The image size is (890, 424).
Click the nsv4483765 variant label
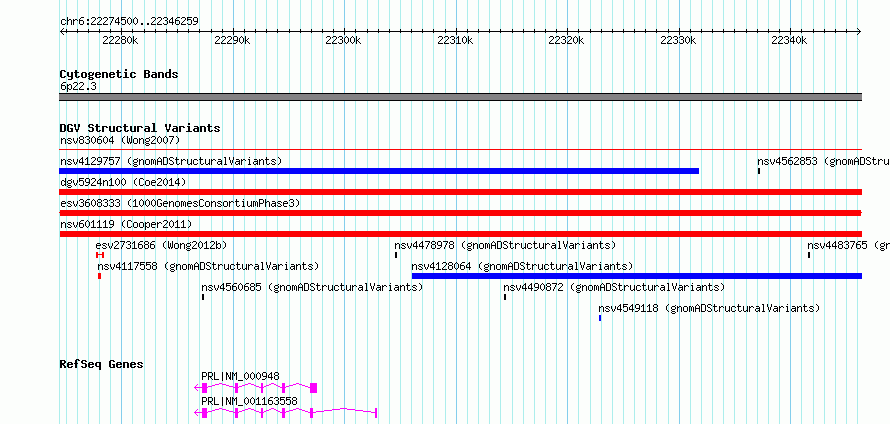coord(849,245)
